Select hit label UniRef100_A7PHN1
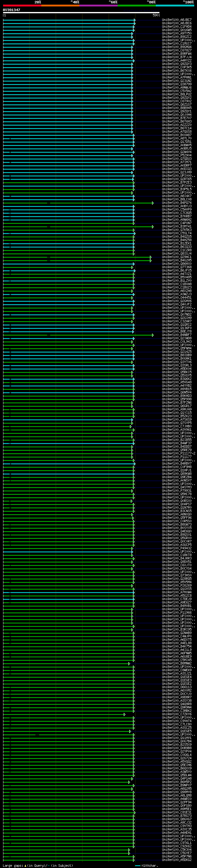The width and height of the screenshot is (197, 868). point(177,78)
